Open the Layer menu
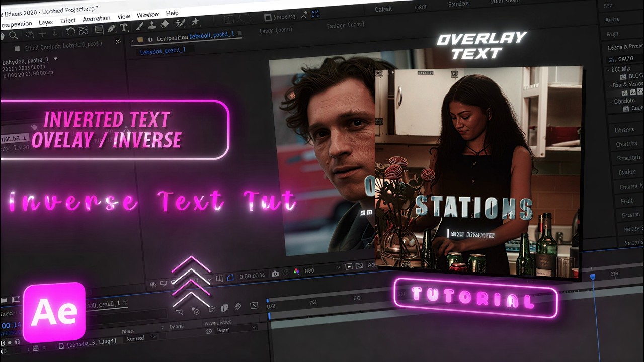 click(46, 22)
